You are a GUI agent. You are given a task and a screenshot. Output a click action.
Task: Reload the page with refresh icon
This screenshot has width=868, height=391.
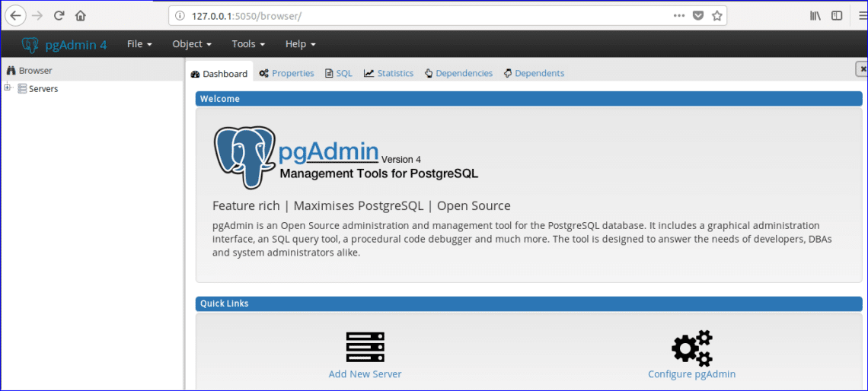pyautogui.click(x=59, y=15)
